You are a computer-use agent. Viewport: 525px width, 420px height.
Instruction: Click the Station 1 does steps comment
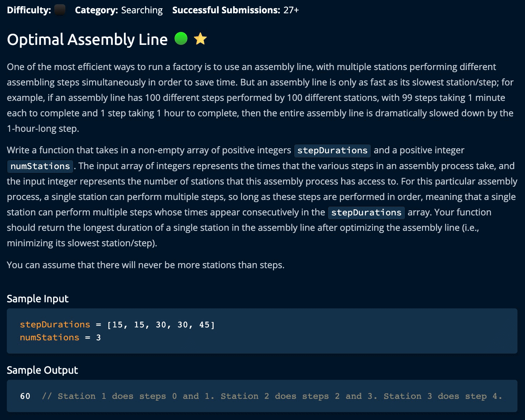[x=272, y=396]
